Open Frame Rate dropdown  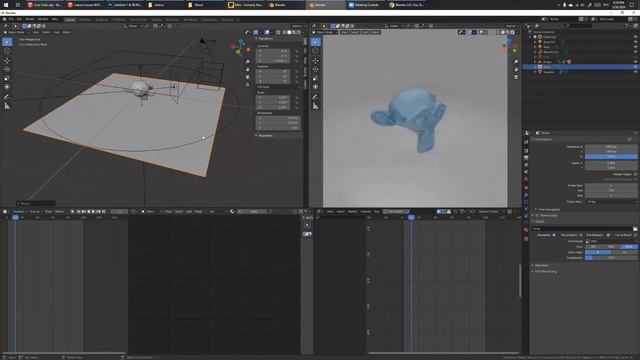[x=611, y=202]
